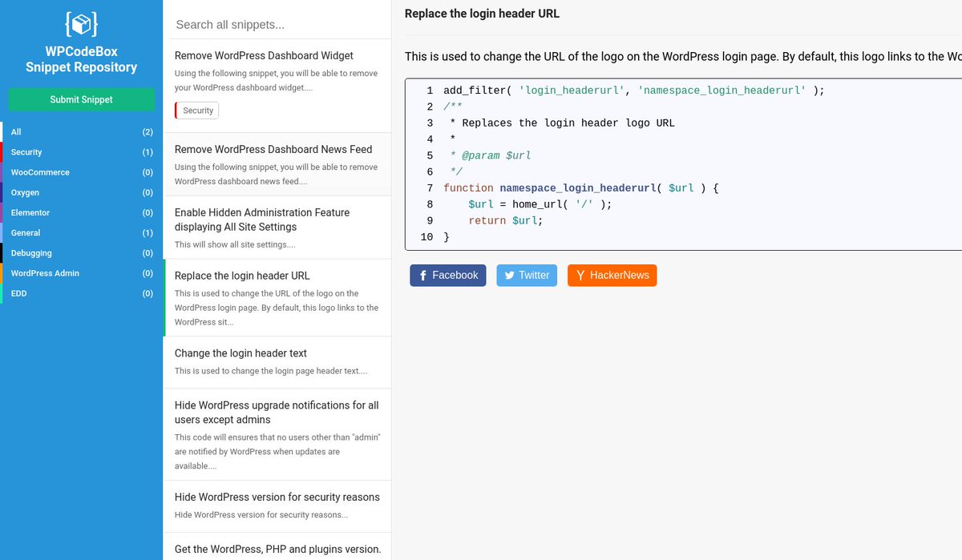This screenshot has width=962, height=560.
Task: Select Replace the login header URL snippet
Action: click(x=277, y=297)
